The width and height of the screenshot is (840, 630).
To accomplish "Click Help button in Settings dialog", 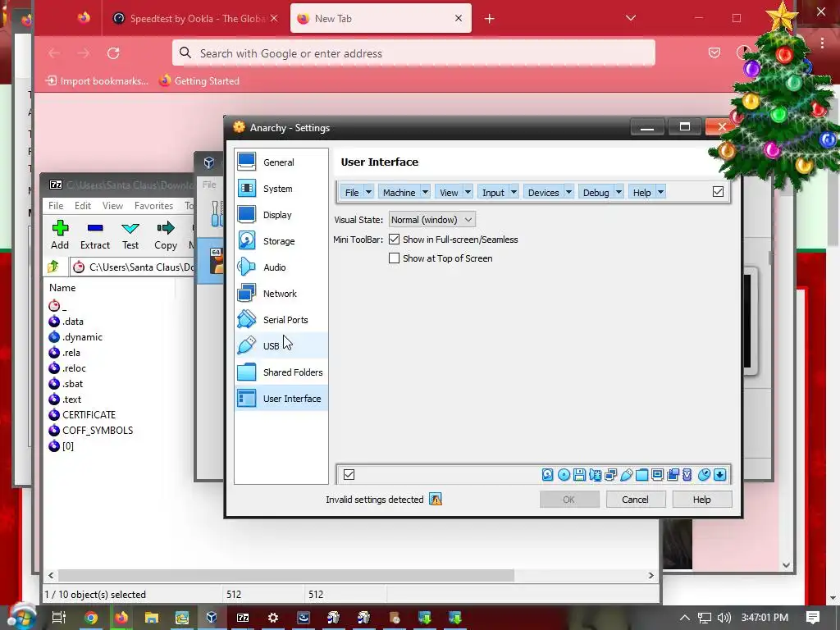I will 702,500.
